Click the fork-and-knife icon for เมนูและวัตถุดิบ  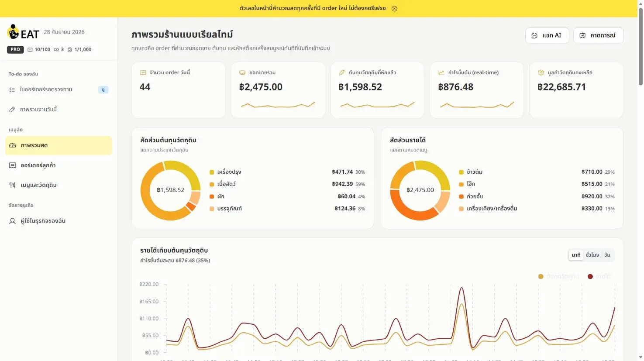click(13, 185)
